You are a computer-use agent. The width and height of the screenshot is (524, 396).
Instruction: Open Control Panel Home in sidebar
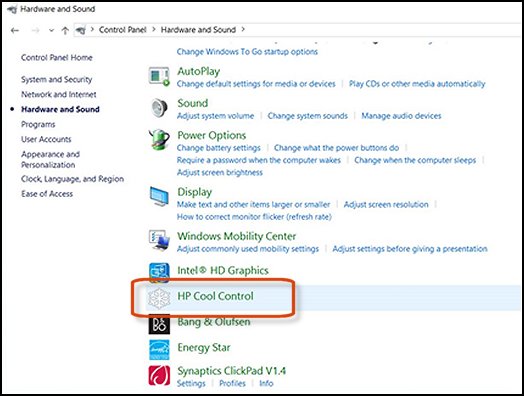tap(57, 57)
